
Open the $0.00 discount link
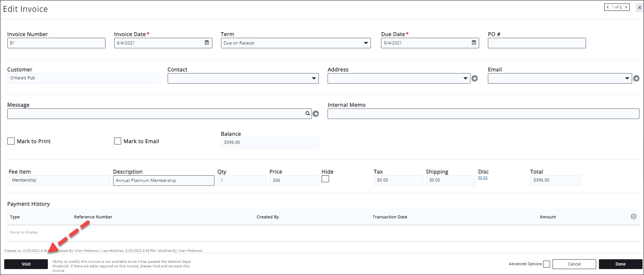[483, 178]
